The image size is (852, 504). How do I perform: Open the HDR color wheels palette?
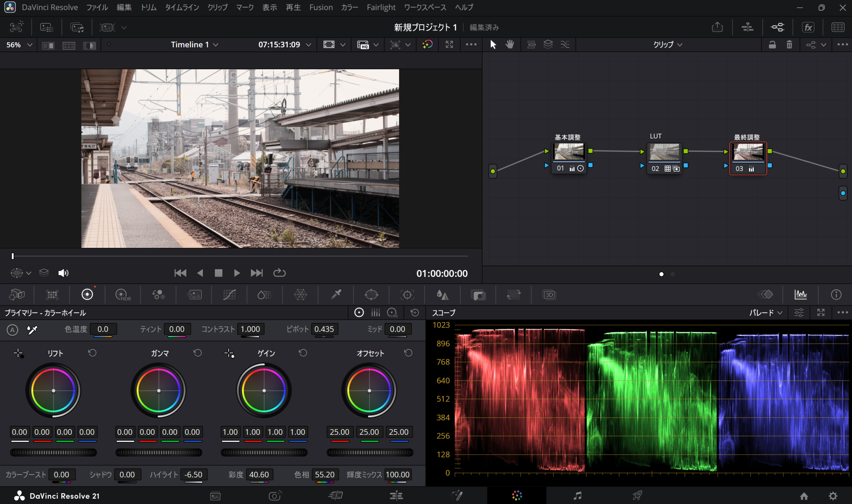pyautogui.click(x=122, y=294)
